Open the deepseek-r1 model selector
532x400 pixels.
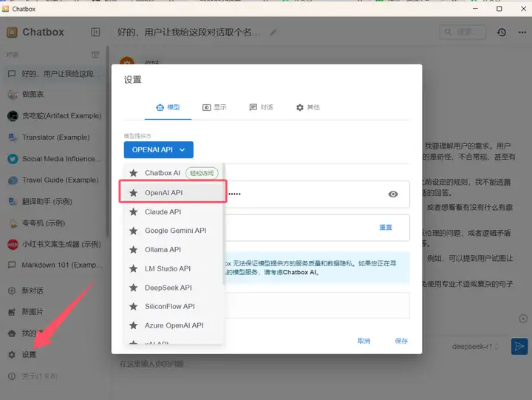(475, 346)
